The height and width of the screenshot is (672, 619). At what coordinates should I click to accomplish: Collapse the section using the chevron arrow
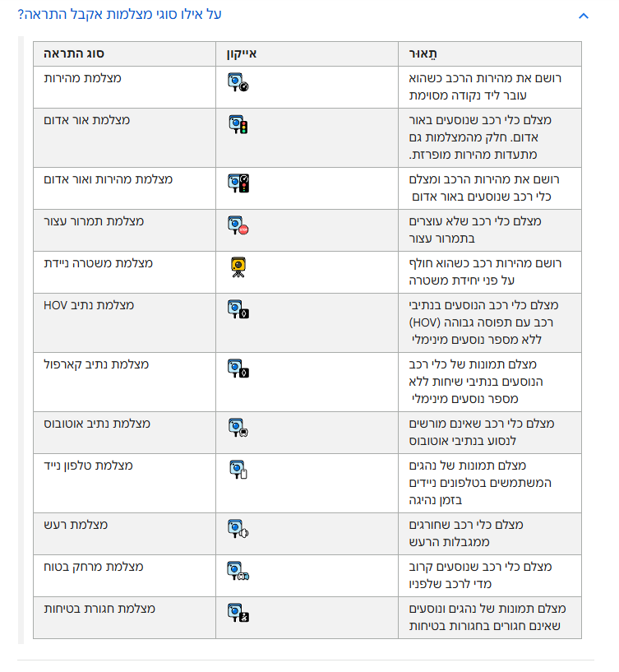click(584, 15)
